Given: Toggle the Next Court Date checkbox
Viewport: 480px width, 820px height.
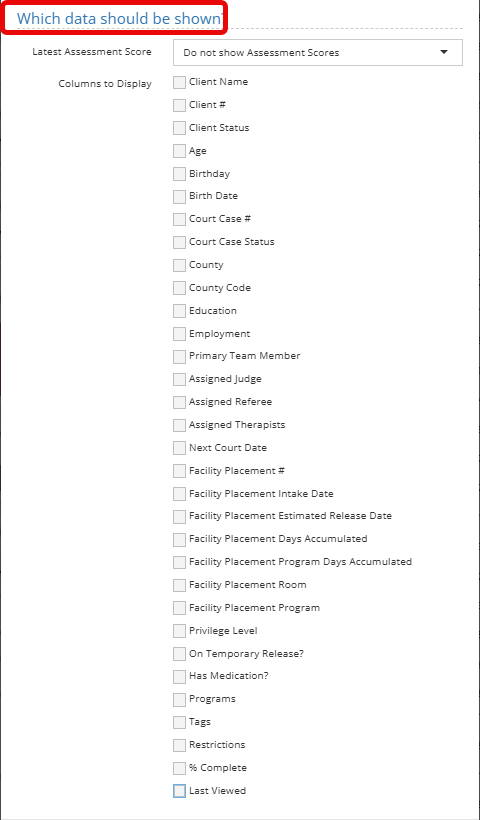Looking at the screenshot, I should coord(179,448).
